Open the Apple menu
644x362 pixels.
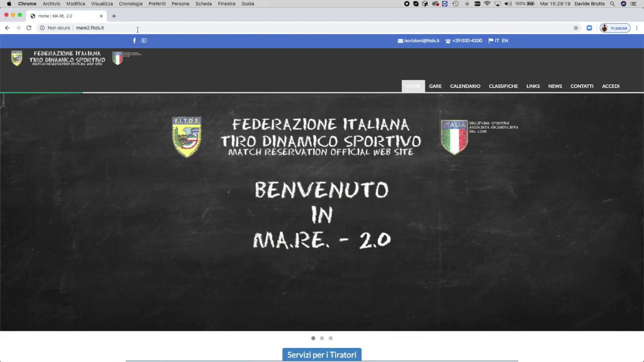coord(9,4)
